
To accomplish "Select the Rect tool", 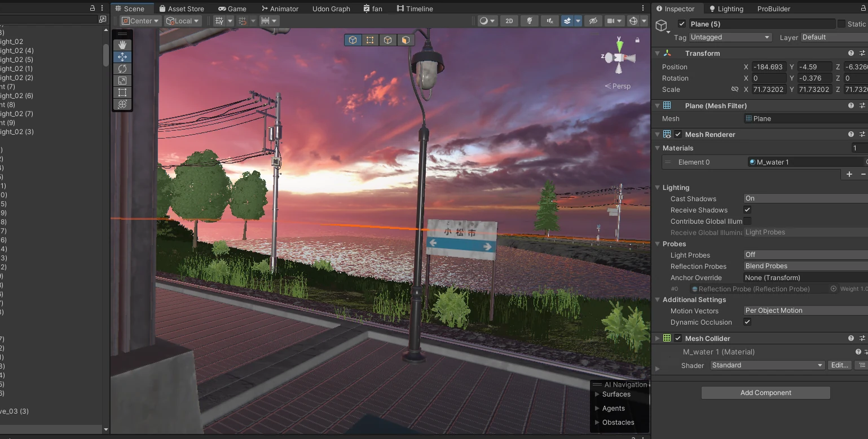I will [x=122, y=92].
